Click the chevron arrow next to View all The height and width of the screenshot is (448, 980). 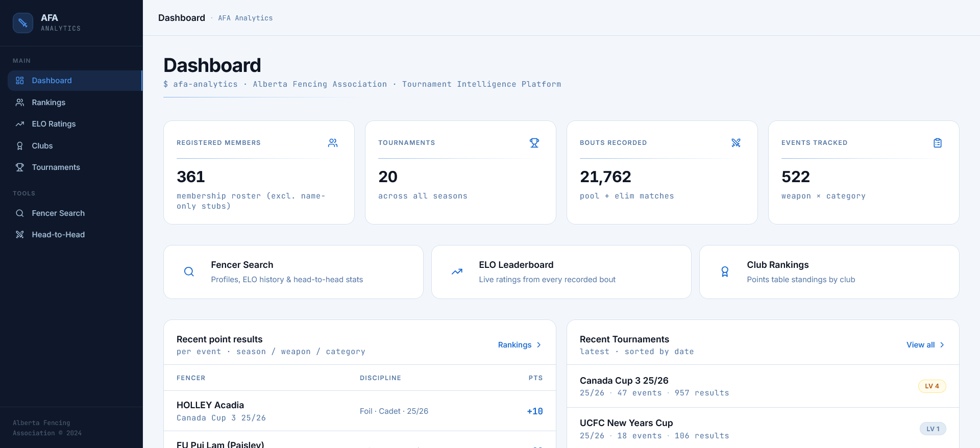pos(942,345)
